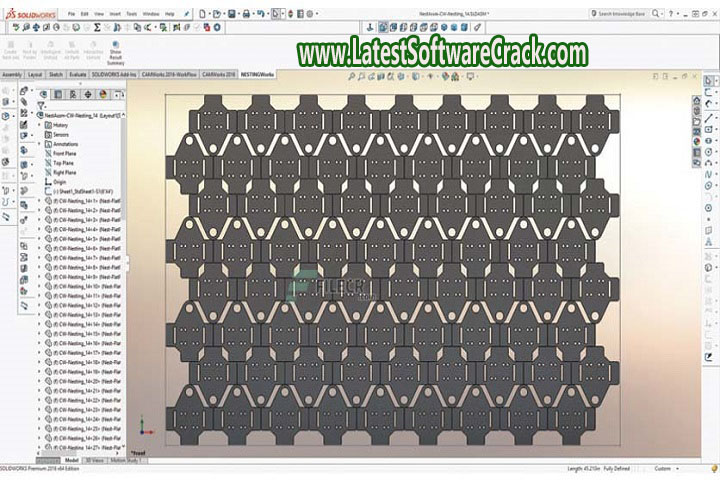The height and width of the screenshot is (480, 720).
Task: Open the Edit menu
Action: [84, 14]
